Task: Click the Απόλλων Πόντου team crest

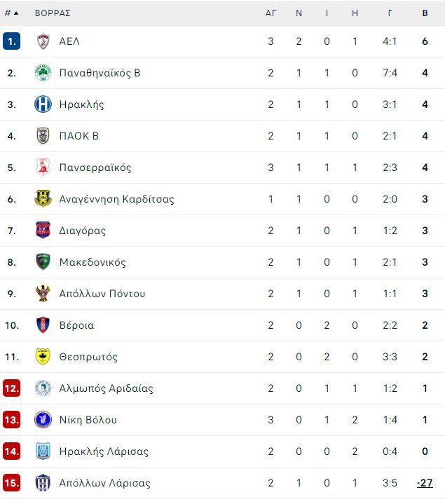Action: tap(43, 294)
